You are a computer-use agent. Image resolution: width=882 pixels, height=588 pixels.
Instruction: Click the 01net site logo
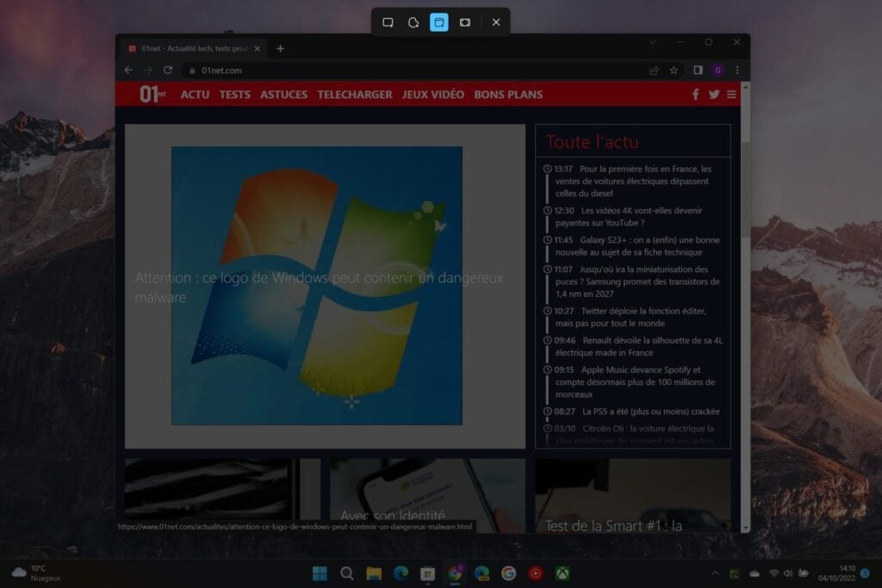[x=152, y=95]
